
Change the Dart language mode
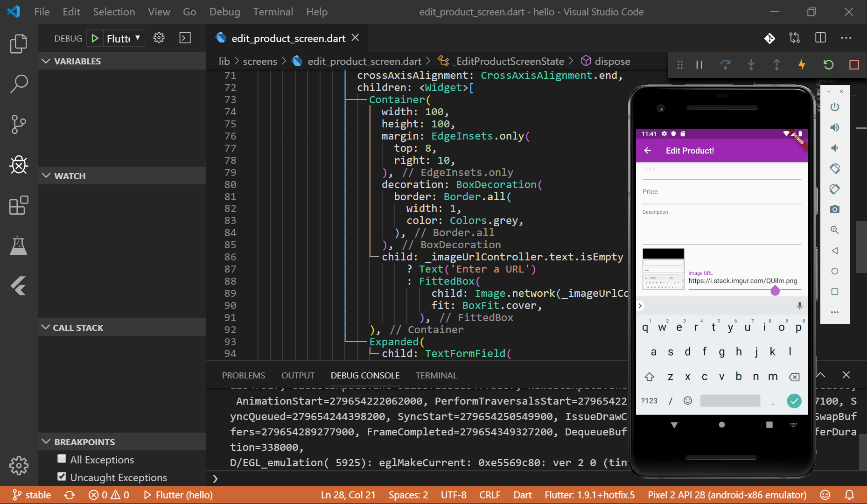point(523,495)
